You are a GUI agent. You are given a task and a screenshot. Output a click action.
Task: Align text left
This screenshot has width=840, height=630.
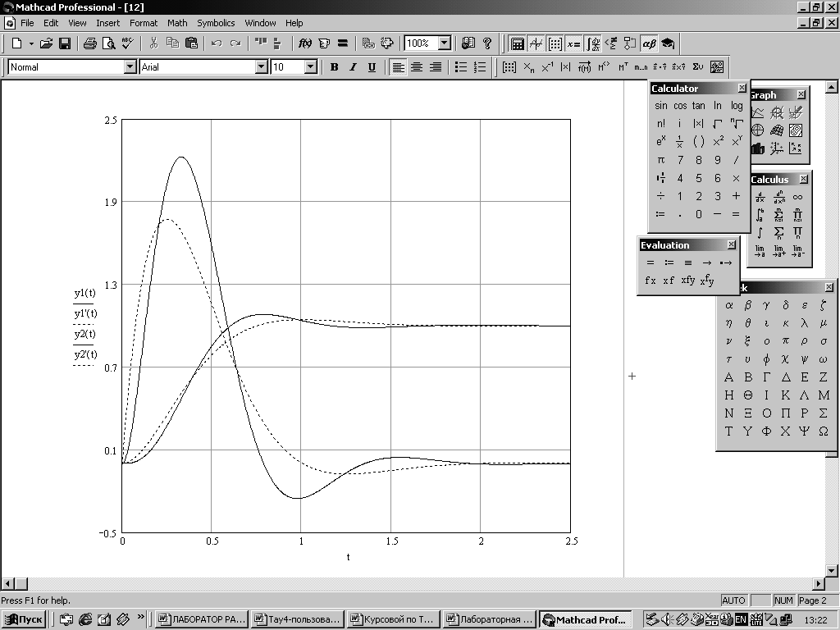click(398, 67)
